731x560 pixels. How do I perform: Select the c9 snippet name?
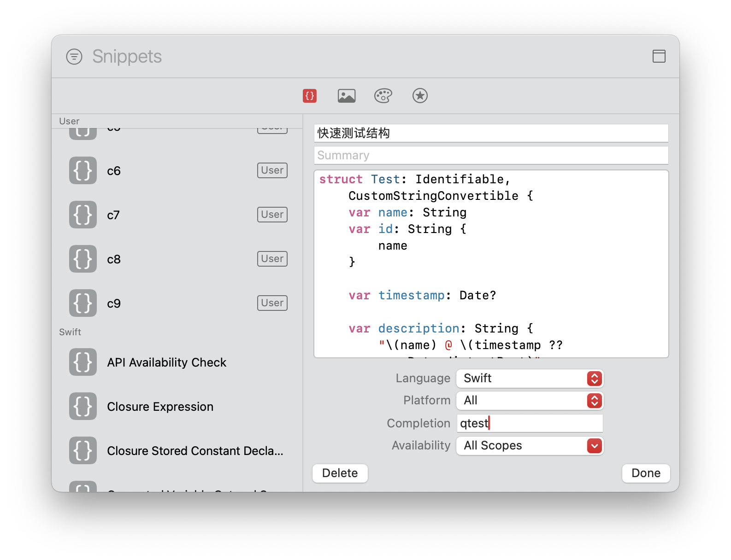pos(114,303)
